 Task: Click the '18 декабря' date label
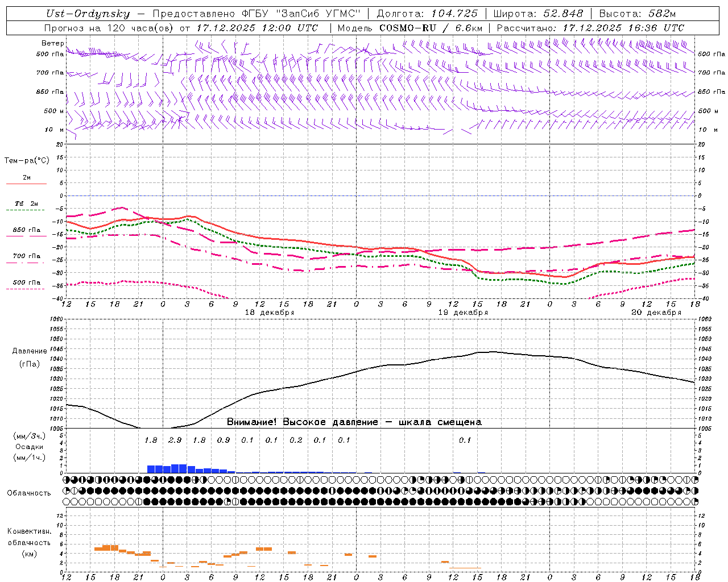pyautogui.click(x=270, y=313)
